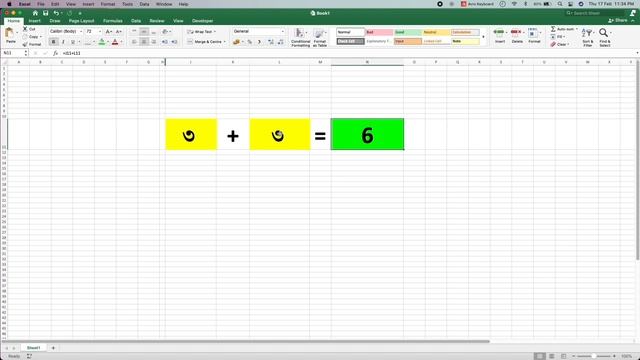
Task: Center text horizontally
Action: pyautogui.click(x=144, y=42)
